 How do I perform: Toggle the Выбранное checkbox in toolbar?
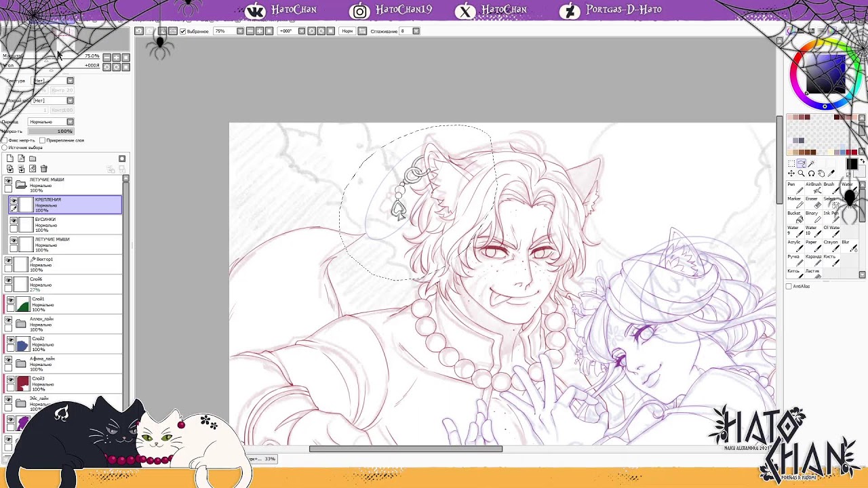coord(182,31)
